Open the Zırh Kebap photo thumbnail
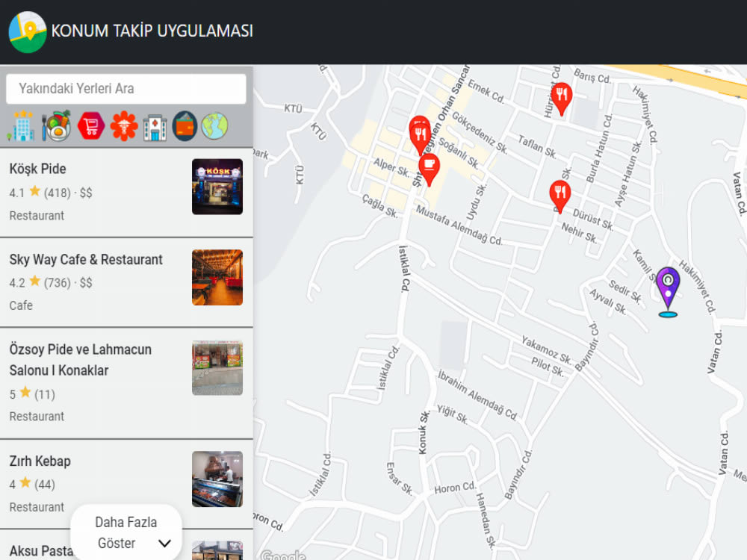Image resolution: width=747 pixels, height=560 pixels. tap(217, 479)
